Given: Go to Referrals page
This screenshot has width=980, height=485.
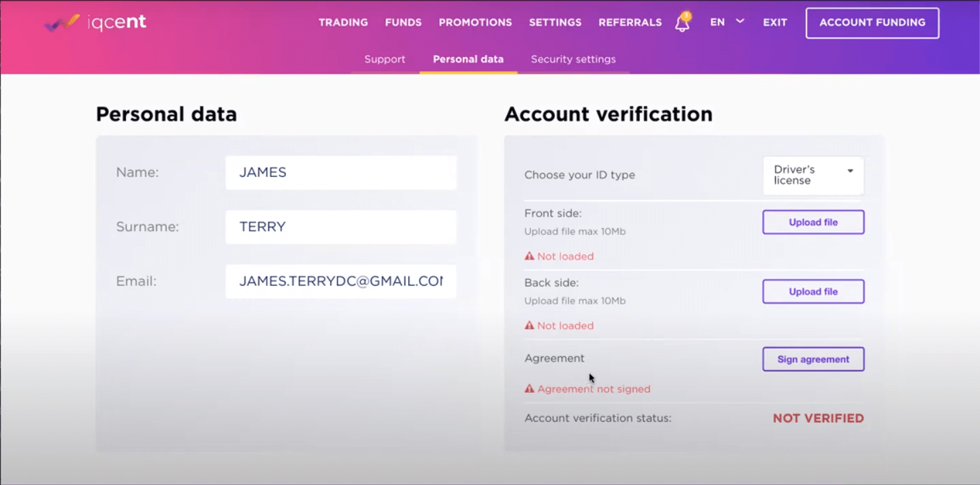Looking at the screenshot, I should tap(630, 22).
